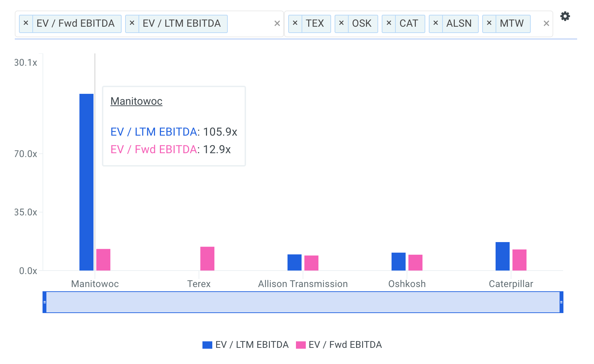
Task: Open Manitowoc link in tooltip
Action: click(x=136, y=101)
